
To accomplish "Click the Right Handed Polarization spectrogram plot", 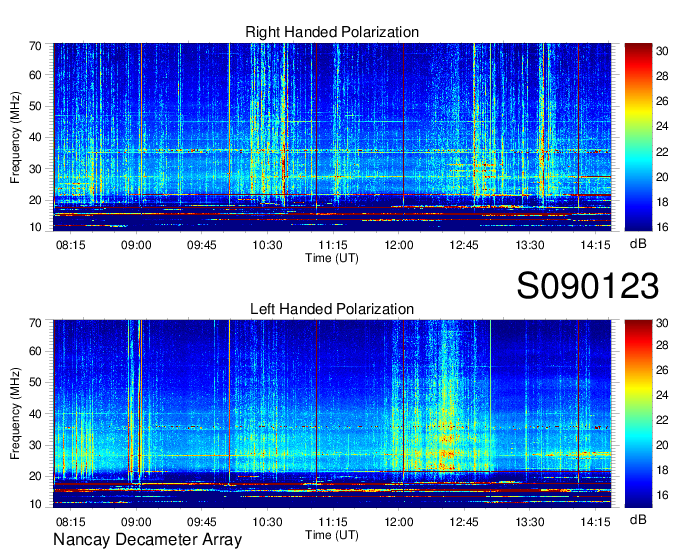I will [x=332, y=137].
